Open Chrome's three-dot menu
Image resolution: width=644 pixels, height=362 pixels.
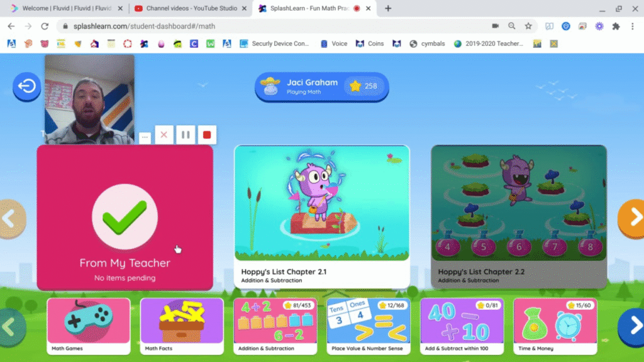631,26
